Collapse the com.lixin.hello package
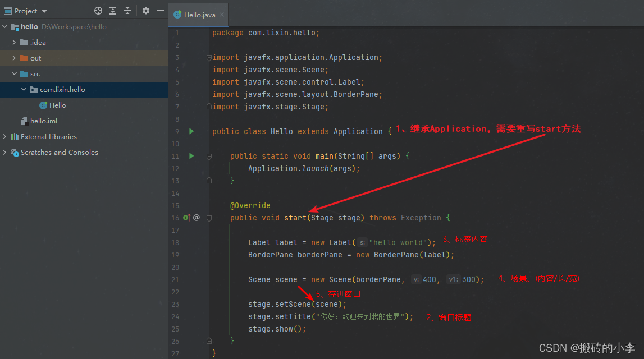The width and height of the screenshot is (644, 359). (x=24, y=89)
